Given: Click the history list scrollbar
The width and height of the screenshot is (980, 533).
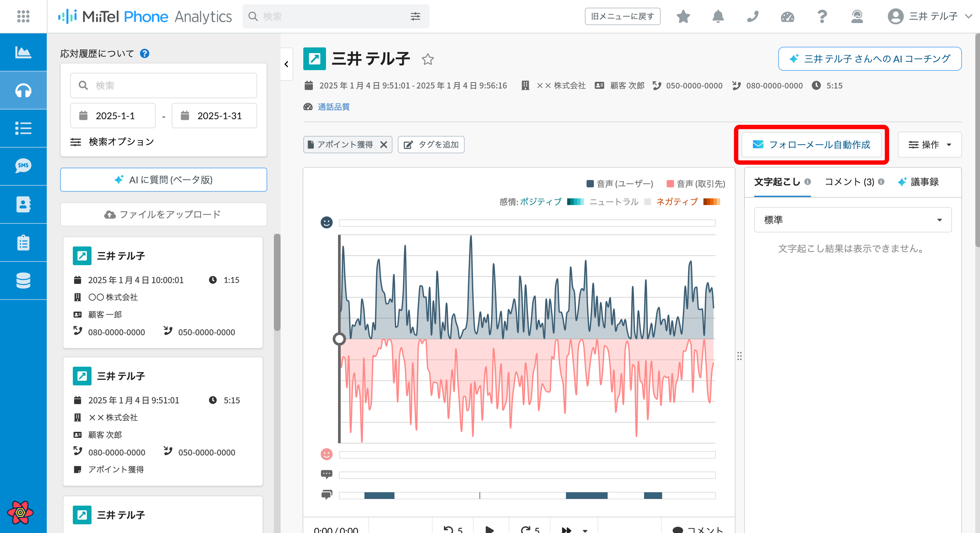Looking at the screenshot, I should 277,282.
